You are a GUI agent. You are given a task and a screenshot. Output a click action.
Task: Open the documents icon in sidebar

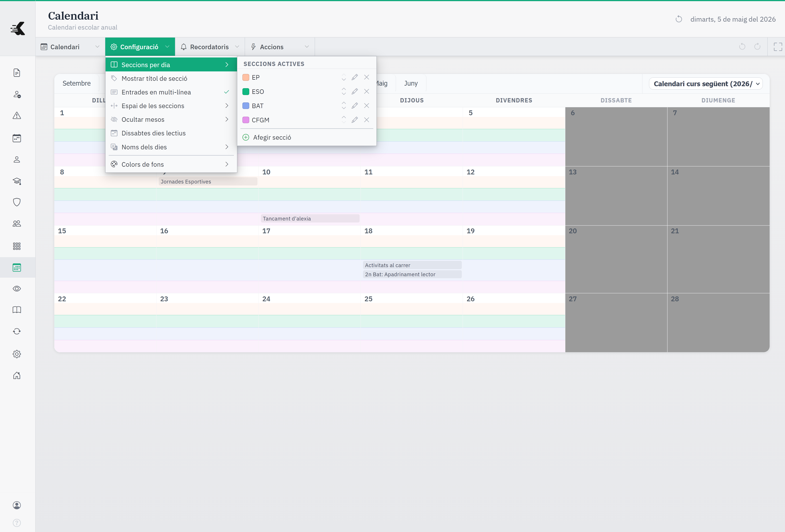tap(17, 73)
